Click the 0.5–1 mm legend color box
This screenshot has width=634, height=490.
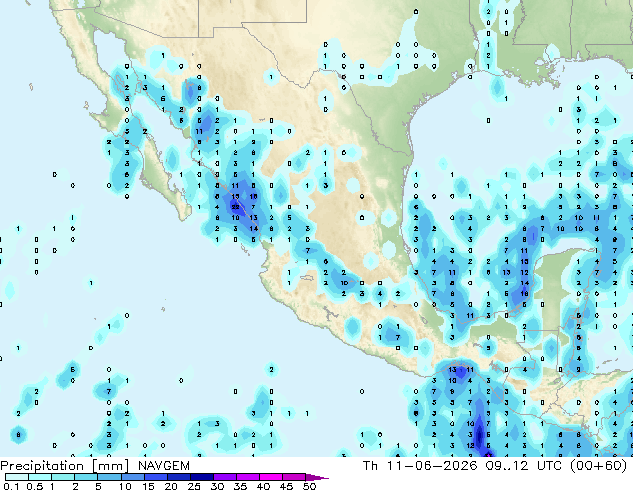[40, 477]
